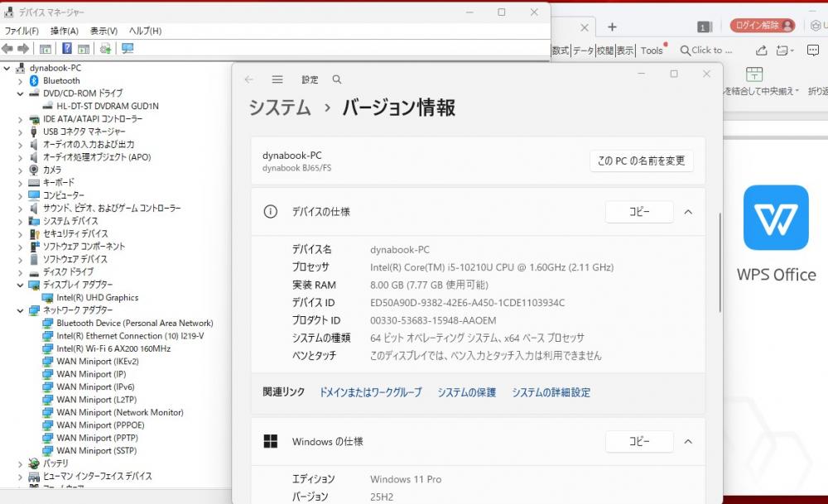828x504 pixels.
Task: Add a new WPS tab with plus icon
Action: coord(612,27)
